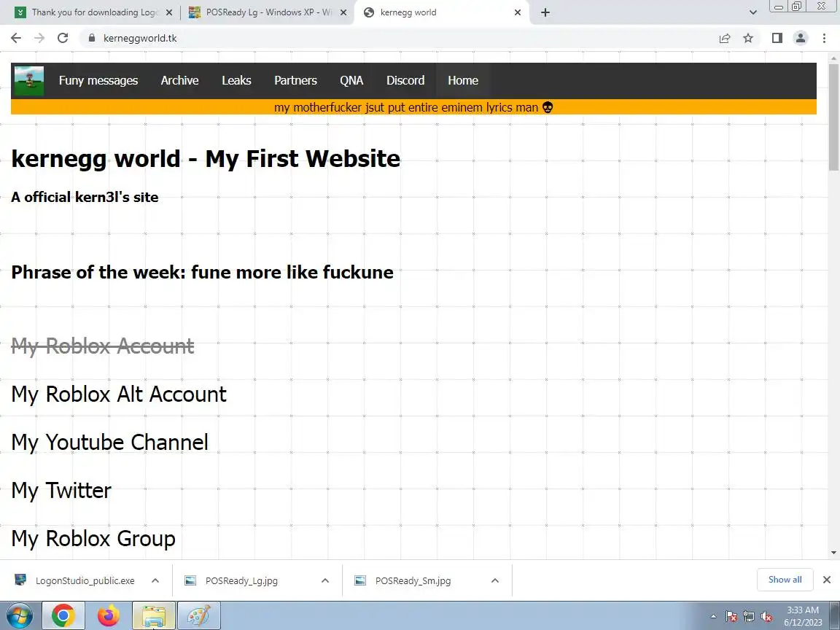Click 'A official kern3l's site' subtitle
This screenshot has height=630, width=840.
(x=85, y=197)
